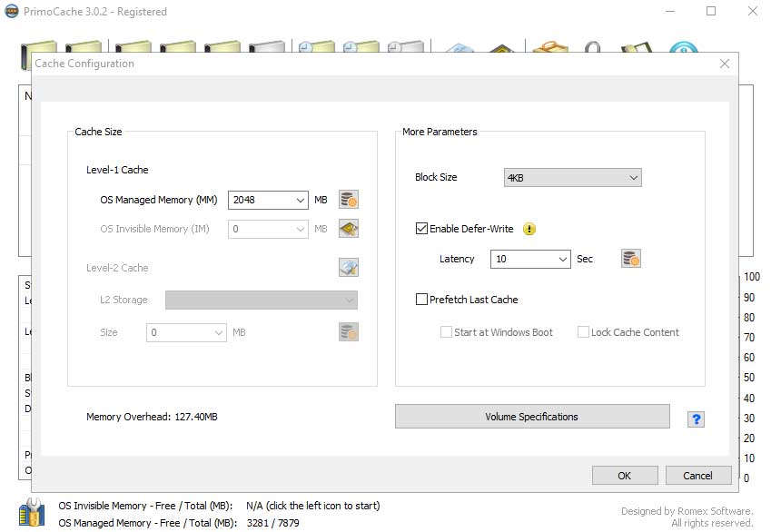The image size is (771, 532).
Task: Toggle the Enable Defer-Write checkbox
Action: click(421, 229)
